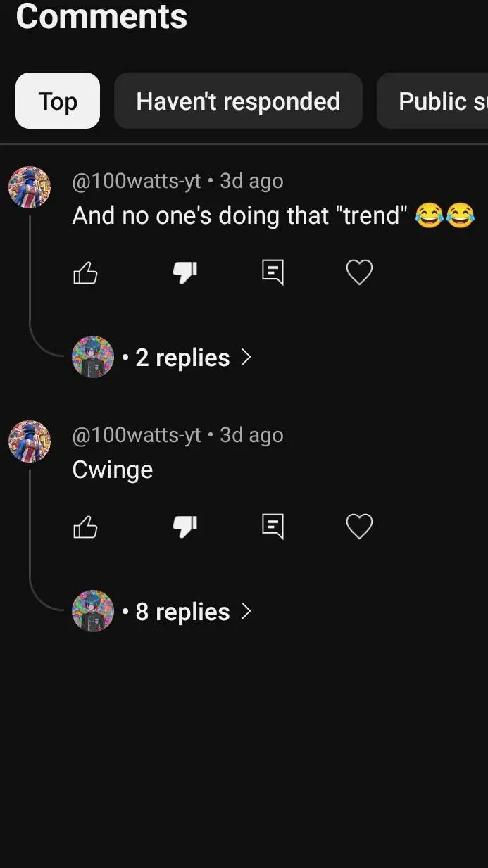Tap the replier avatar beside 2 replies
488x868 pixels.
click(93, 357)
